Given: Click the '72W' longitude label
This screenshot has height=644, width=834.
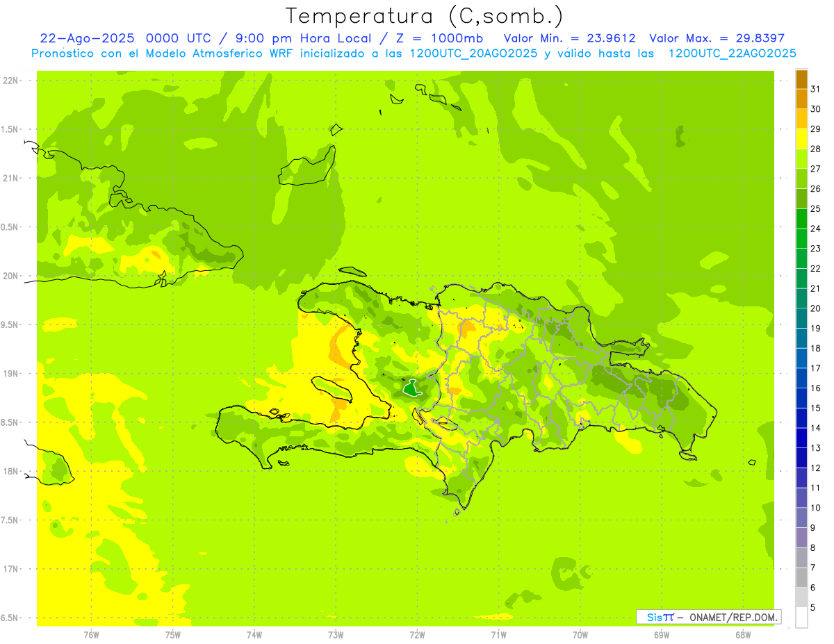Looking at the screenshot, I should tap(417, 635).
